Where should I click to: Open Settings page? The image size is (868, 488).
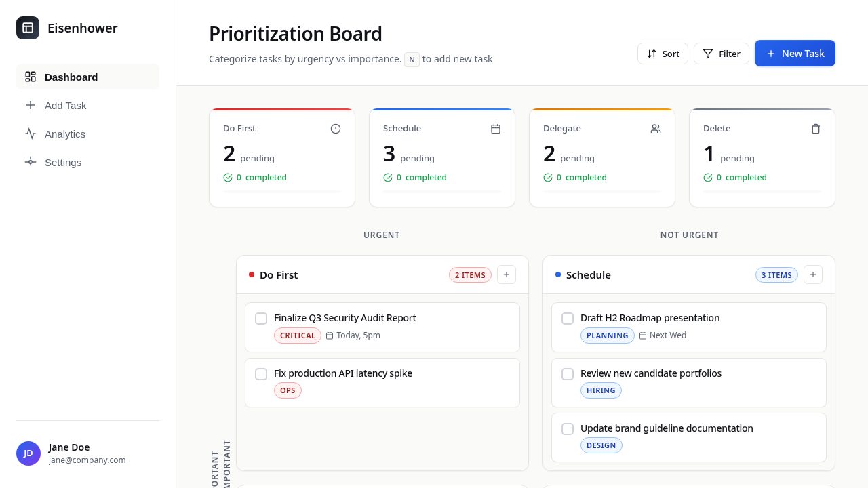pyautogui.click(x=87, y=162)
